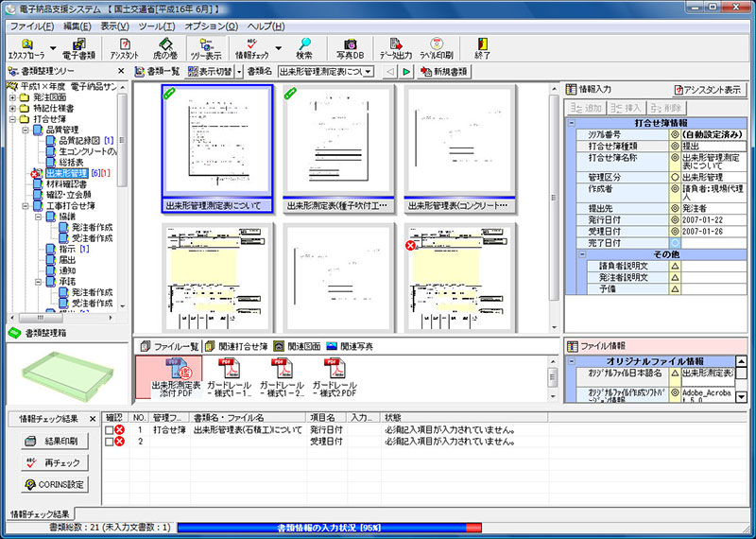
Task: Expand the 発注図面 tree folder
Action: [12, 98]
